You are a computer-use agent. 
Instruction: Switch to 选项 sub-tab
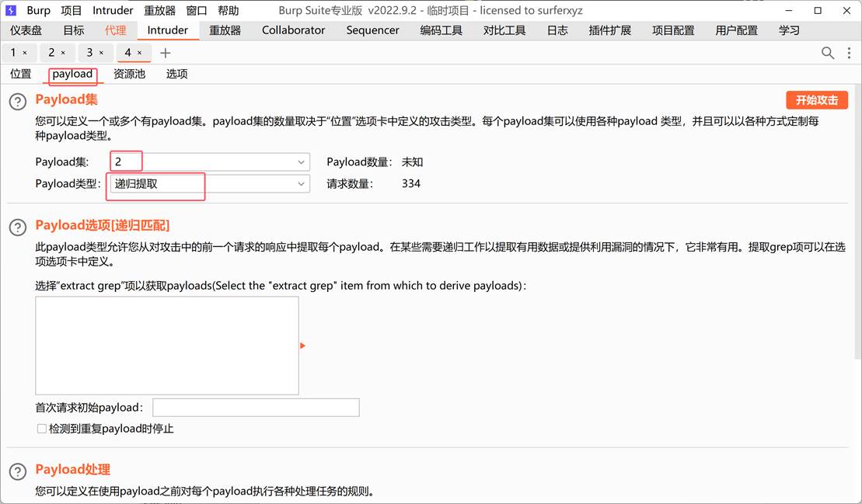coord(177,74)
